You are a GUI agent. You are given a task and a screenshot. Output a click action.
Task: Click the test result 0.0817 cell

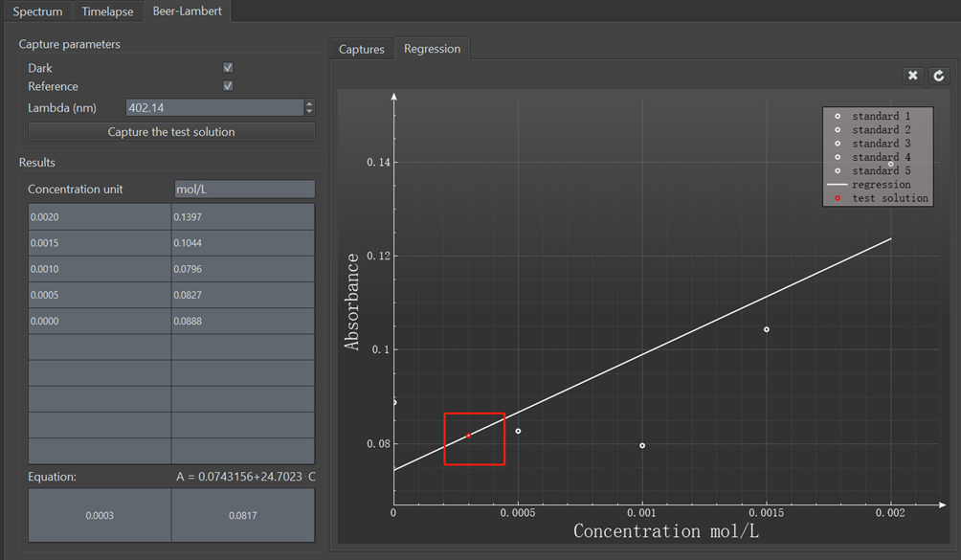pyautogui.click(x=243, y=515)
